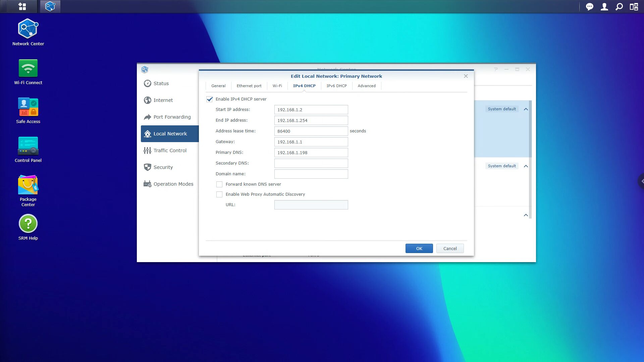
Task: Switch to the Advanced tab
Action: tap(366, 85)
